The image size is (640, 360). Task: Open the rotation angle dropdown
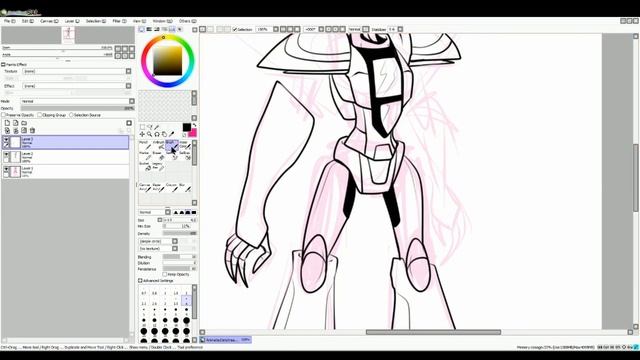[x=321, y=29]
